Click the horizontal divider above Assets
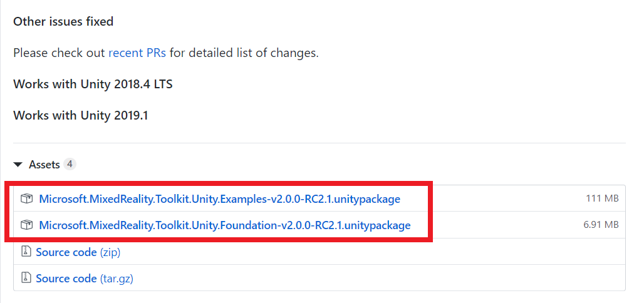The image size is (644, 303). point(319,143)
